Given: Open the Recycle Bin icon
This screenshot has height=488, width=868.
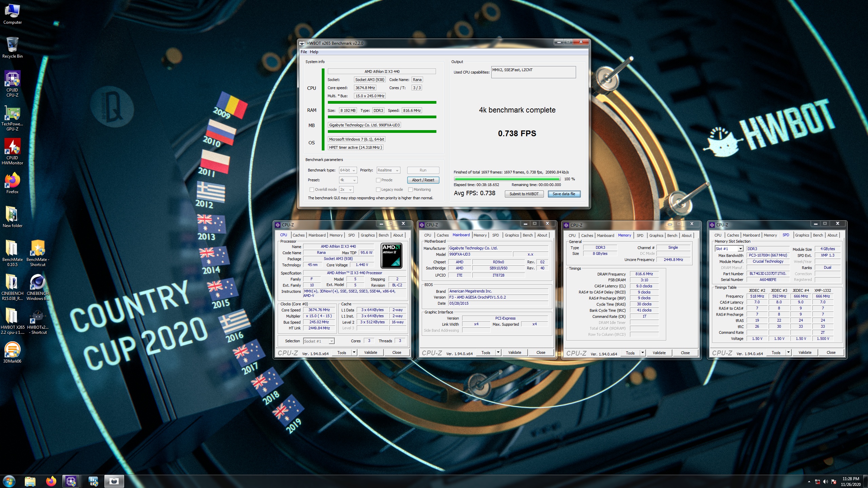Looking at the screenshot, I should [x=13, y=48].
